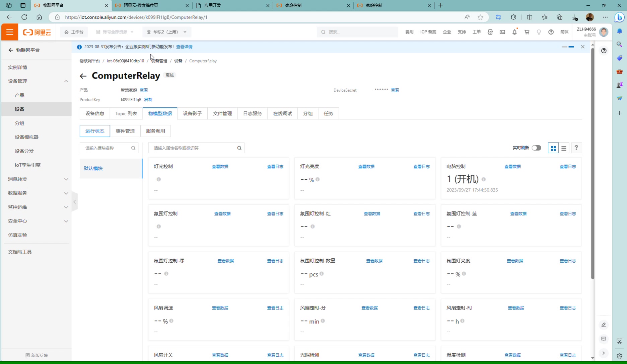Image resolution: width=627 pixels, height=364 pixels.
Task: Click the module name search field
Action: click(x=106, y=148)
